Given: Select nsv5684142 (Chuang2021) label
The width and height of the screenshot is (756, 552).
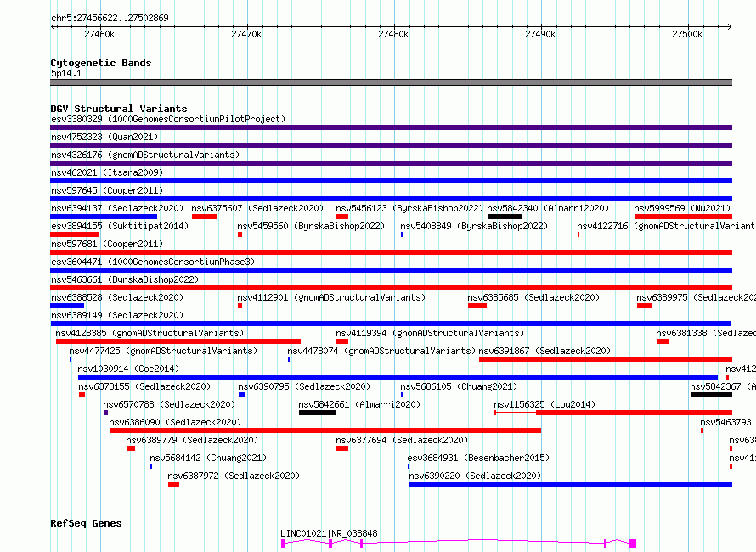Looking at the screenshot, I should click(x=208, y=458).
